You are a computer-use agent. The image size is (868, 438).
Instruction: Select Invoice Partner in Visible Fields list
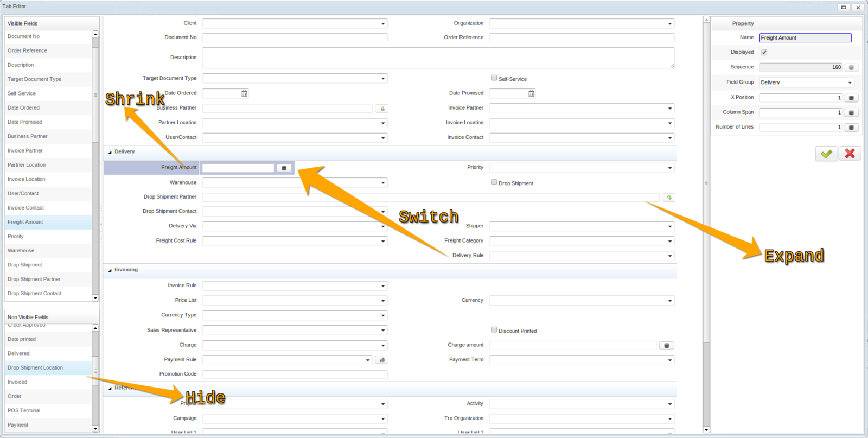(25, 151)
